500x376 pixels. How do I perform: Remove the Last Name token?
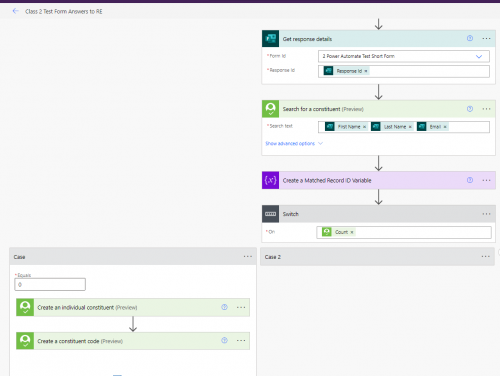click(410, 127)
